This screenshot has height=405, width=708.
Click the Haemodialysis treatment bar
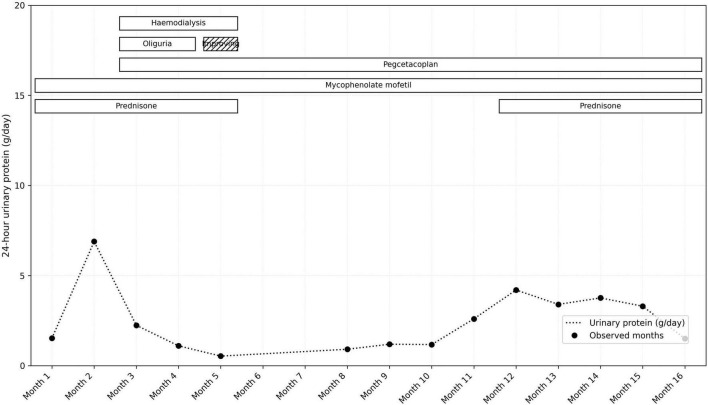click(x=178, y=23)
